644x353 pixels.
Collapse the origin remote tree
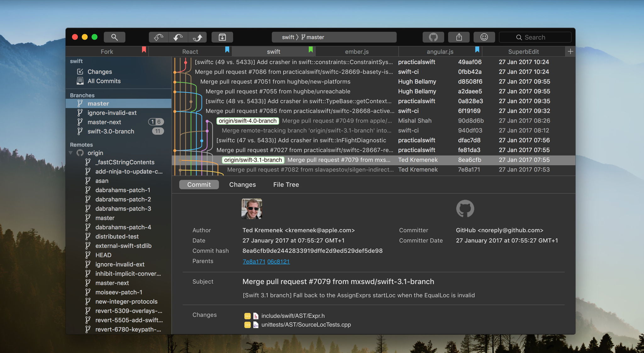[71, 153]
